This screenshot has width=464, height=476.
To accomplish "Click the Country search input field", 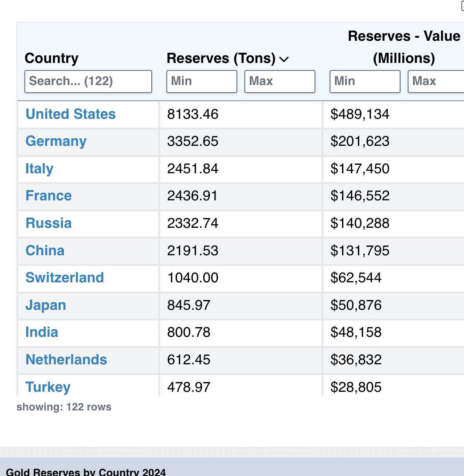I will click(88, 82).
